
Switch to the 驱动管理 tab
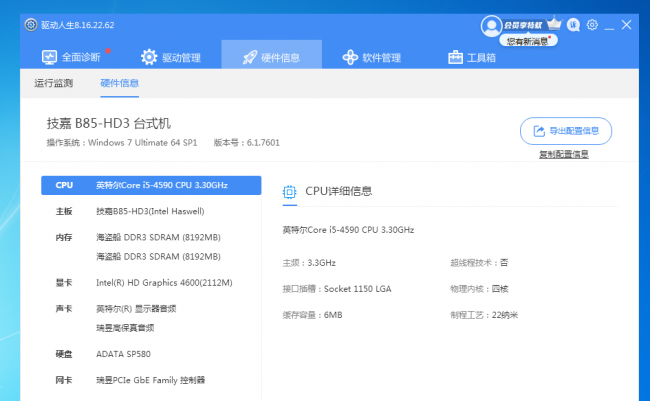click(x=171, y=57)
